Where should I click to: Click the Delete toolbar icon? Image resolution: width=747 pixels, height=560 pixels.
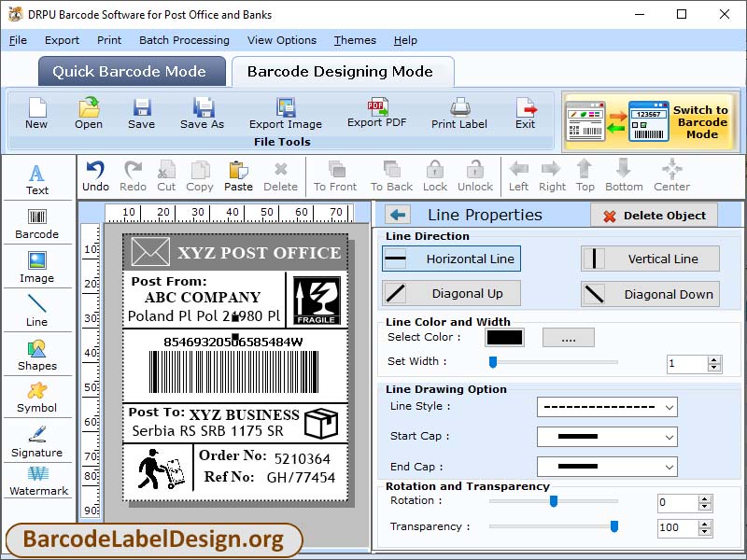(281, 176)
